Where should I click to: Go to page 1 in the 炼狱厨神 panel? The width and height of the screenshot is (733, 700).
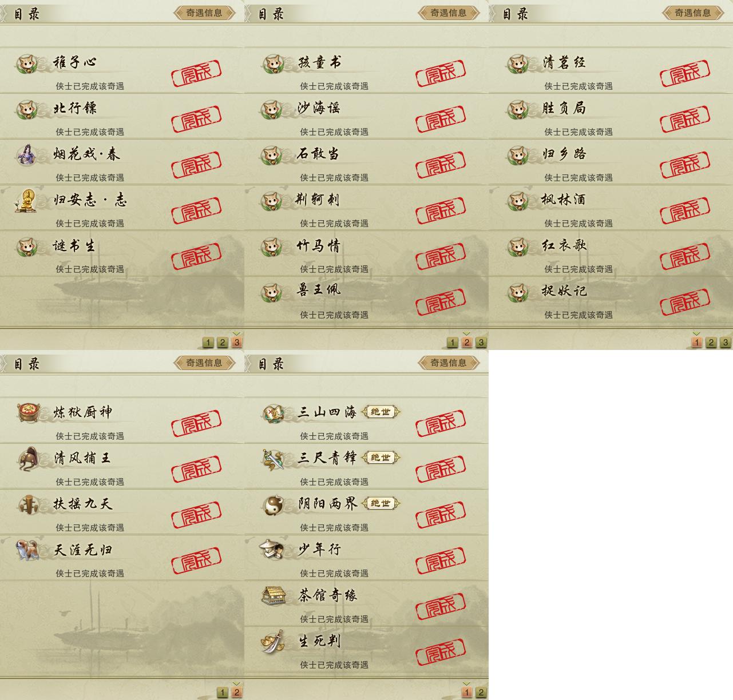223,692
